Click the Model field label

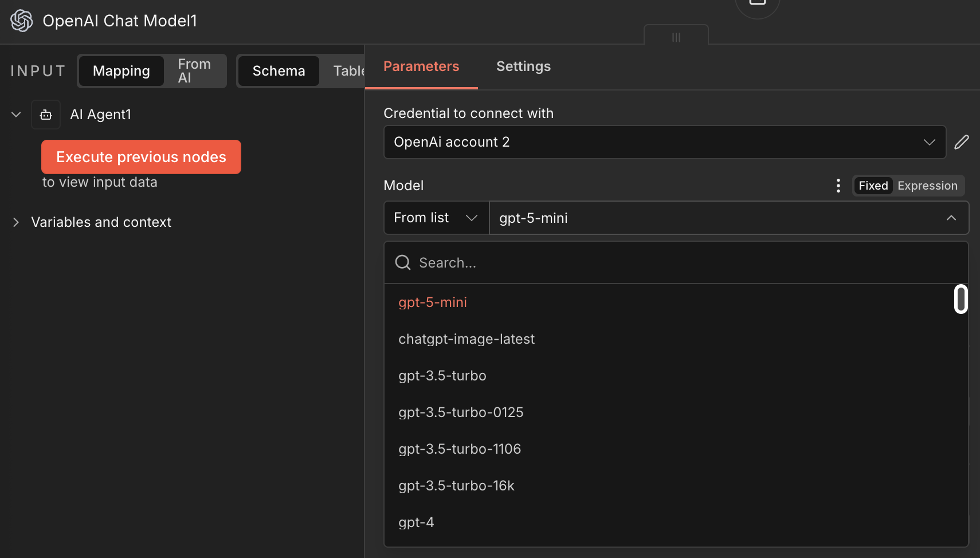coord(403,186)
